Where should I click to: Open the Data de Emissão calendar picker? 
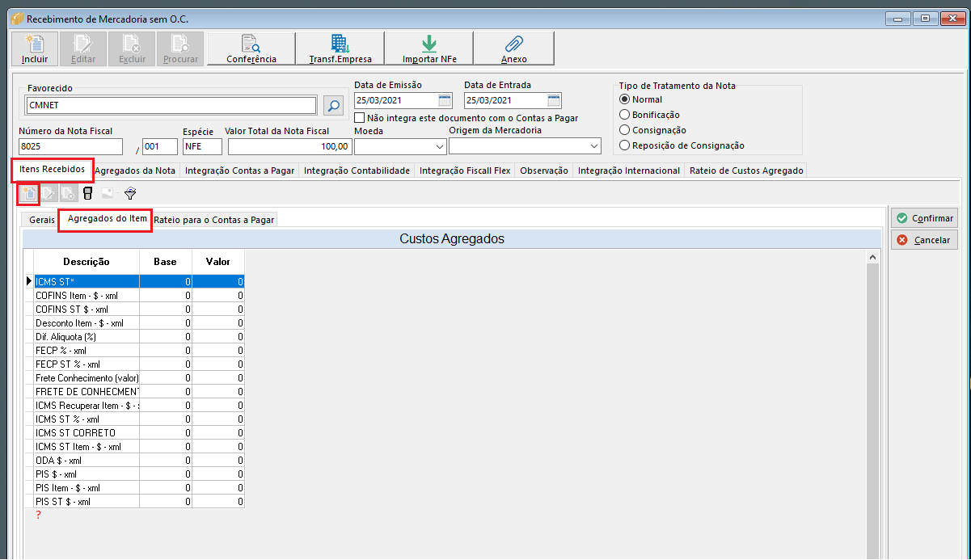445,100
